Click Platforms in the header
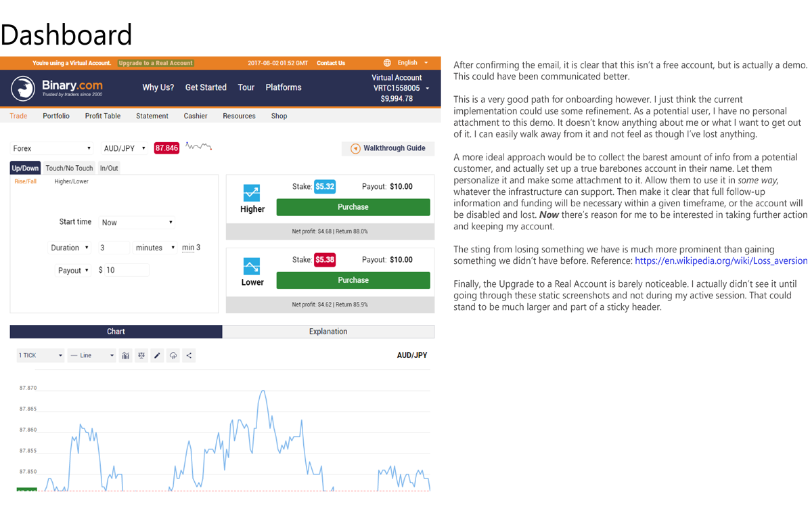The height and width of the screenshot is (513, 812). pos(284,87)
